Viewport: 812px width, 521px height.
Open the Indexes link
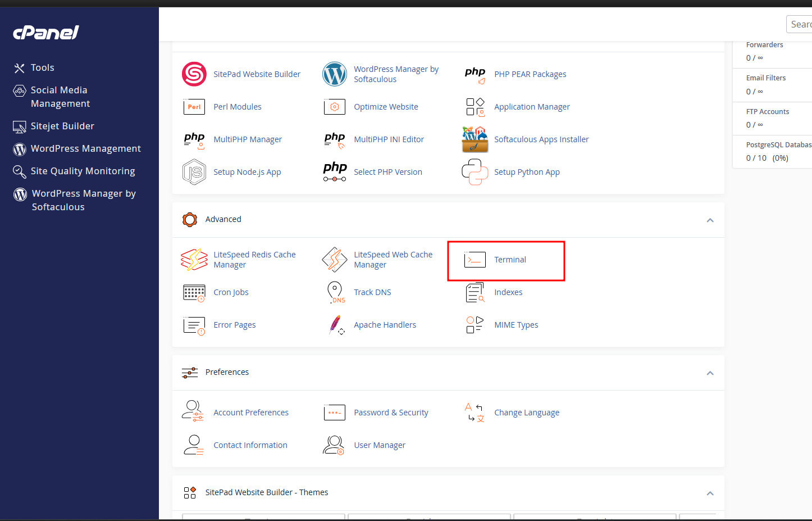(x=508, y=292)
